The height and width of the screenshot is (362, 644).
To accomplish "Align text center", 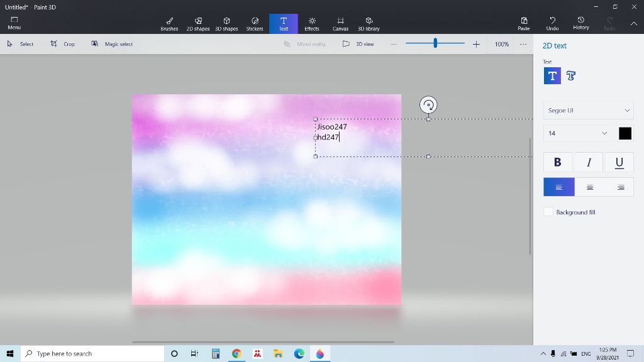I will click(590, 187).
